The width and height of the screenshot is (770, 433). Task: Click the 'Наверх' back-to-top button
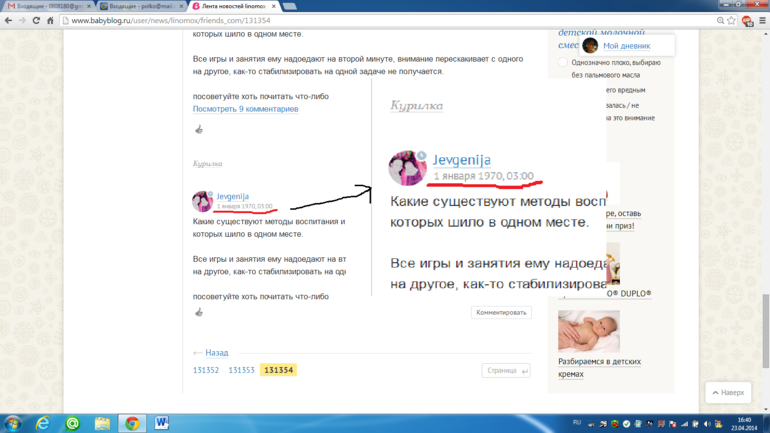[728, 392]
